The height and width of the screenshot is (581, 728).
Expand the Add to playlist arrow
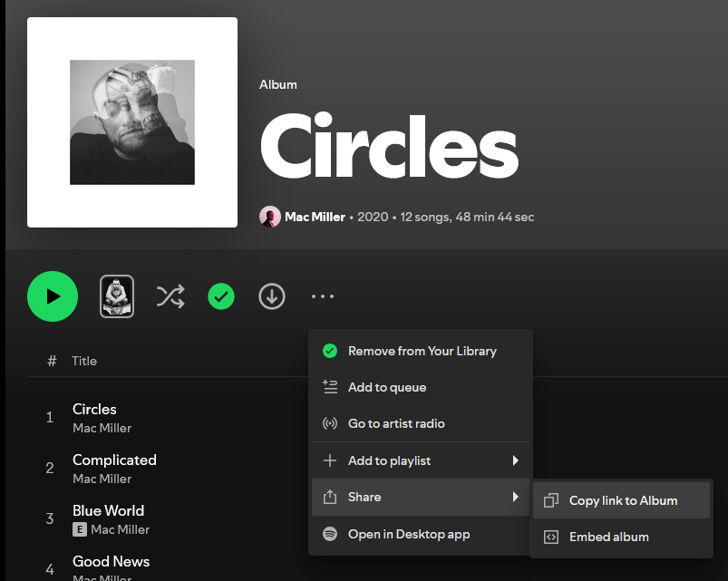515,460
